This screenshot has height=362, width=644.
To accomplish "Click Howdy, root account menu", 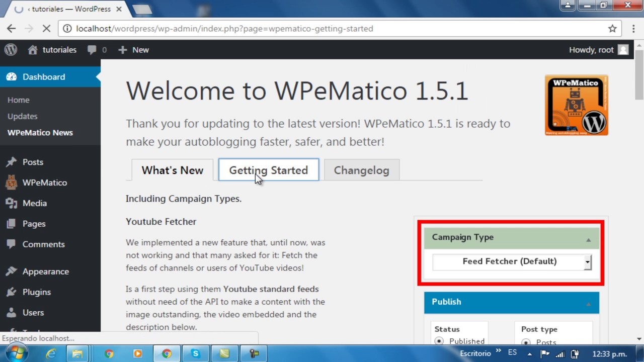I will tap(598, 50).
